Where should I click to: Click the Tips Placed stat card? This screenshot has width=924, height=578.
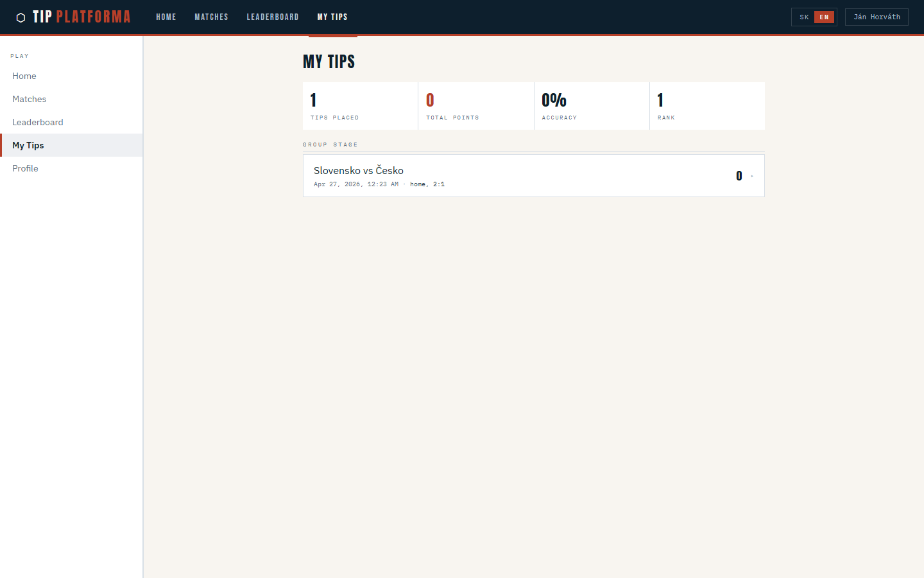coord(360,106)
